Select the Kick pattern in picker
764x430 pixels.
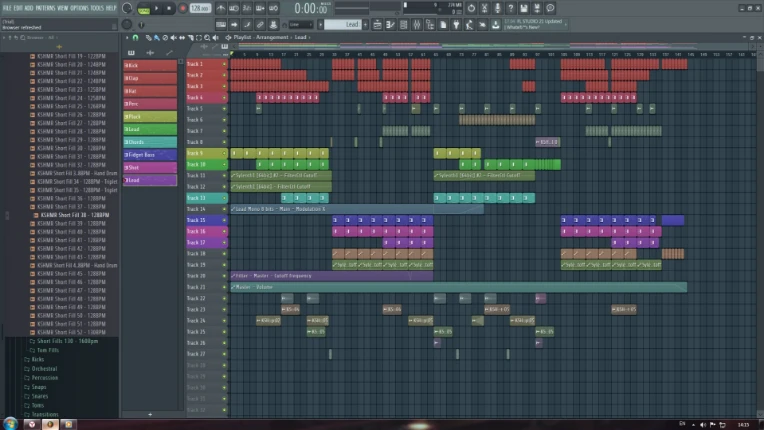150,65
